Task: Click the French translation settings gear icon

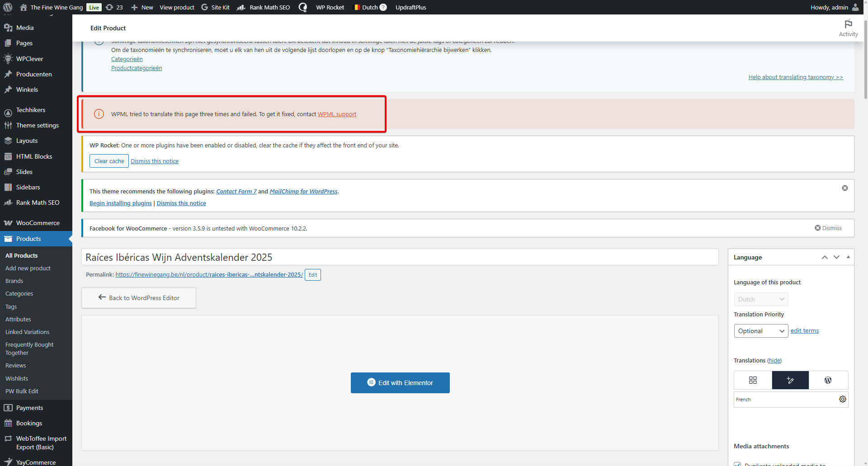Action: 843,400
